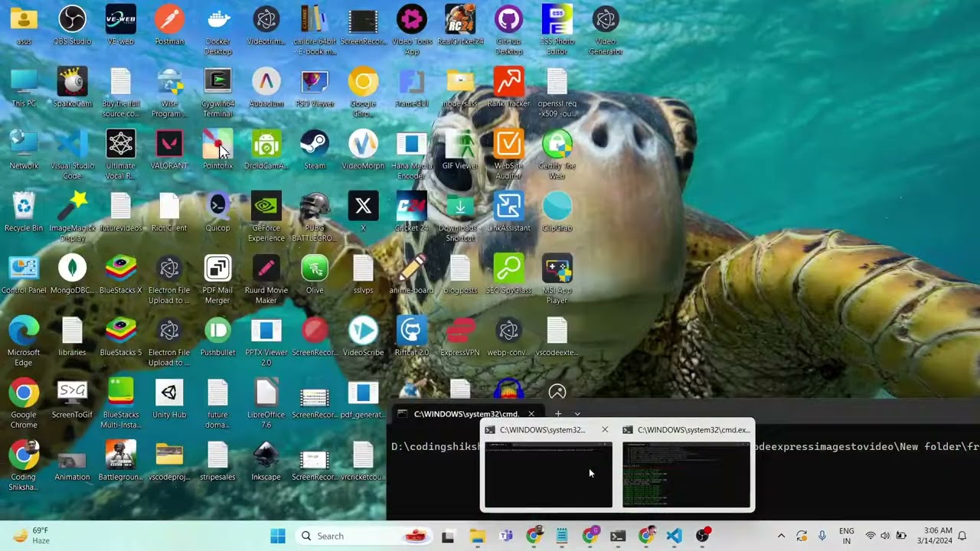Select the Certify The Web icon

point(557,154)
